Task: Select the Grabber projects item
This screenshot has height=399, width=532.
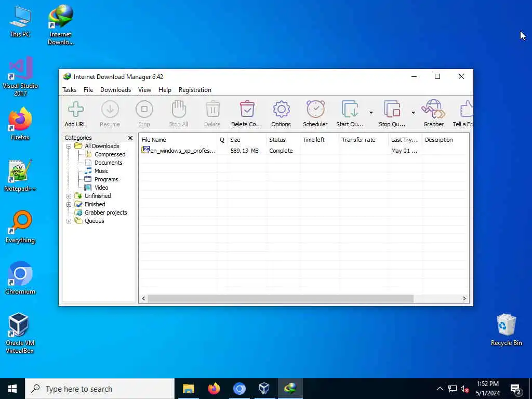Action: point(106,212)
